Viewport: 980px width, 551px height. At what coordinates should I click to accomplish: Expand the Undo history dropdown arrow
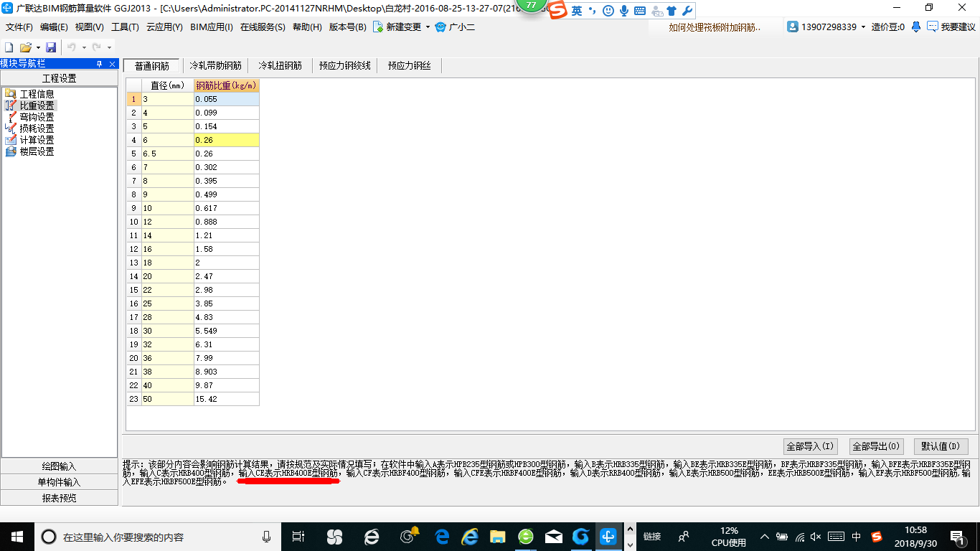tap(84, 47)
